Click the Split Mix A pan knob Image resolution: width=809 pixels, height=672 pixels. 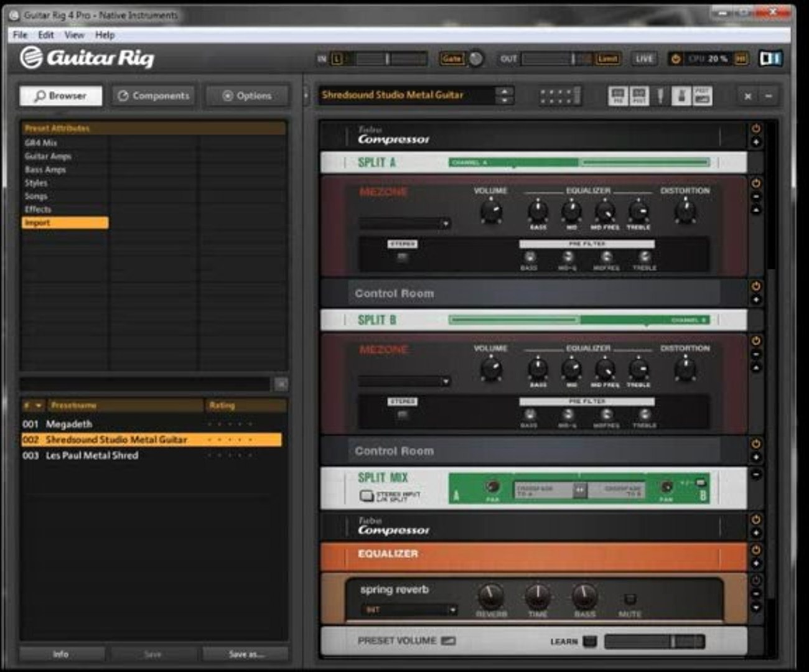pos(492,486)
